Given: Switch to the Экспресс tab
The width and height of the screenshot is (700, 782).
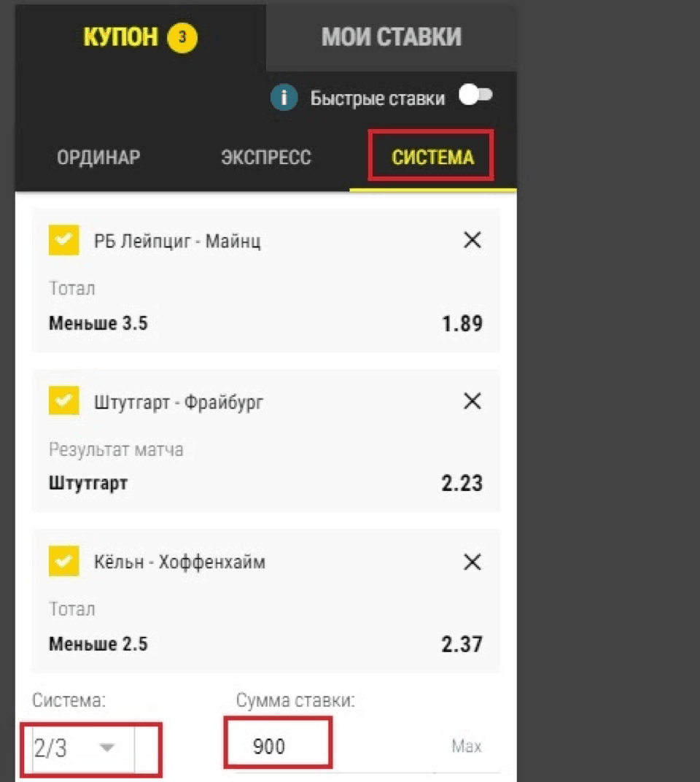Looking at the screenshot, I should 265,158.
